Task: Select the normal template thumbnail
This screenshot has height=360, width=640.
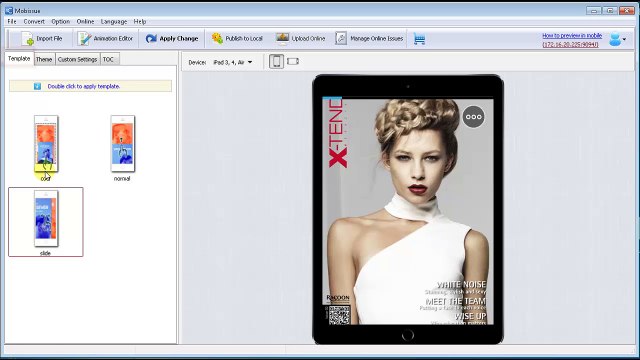Action: coord(122,144)
